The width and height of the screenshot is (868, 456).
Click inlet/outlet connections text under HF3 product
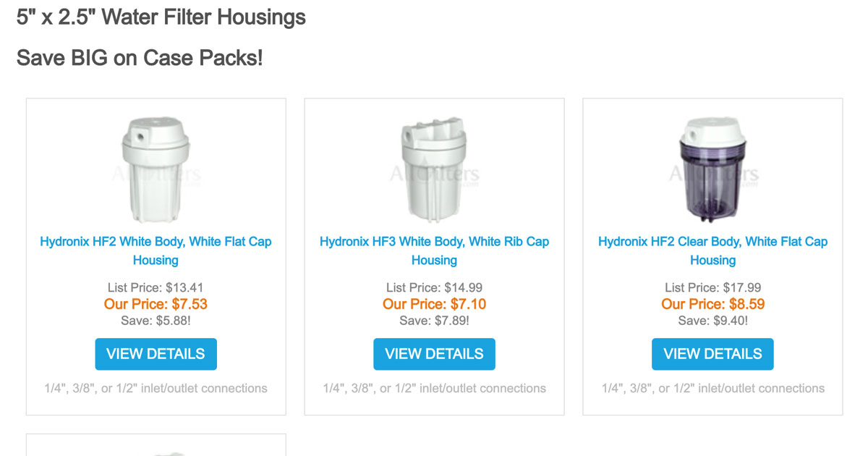click(434, 388)
